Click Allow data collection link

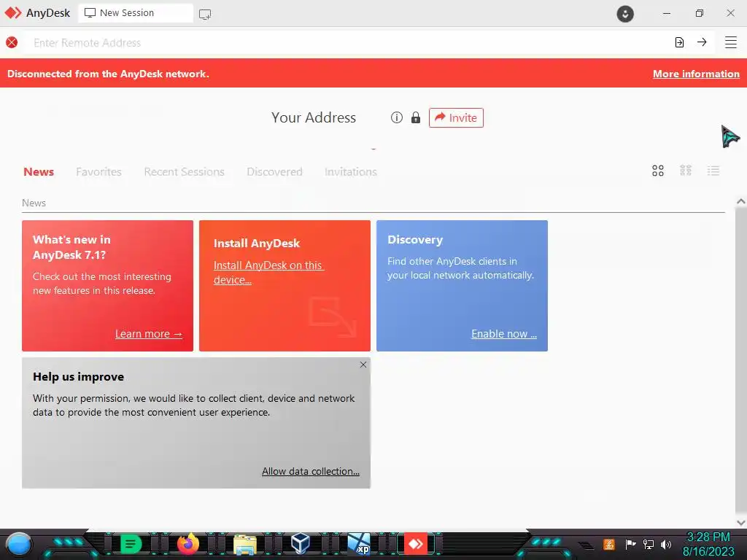311,471
